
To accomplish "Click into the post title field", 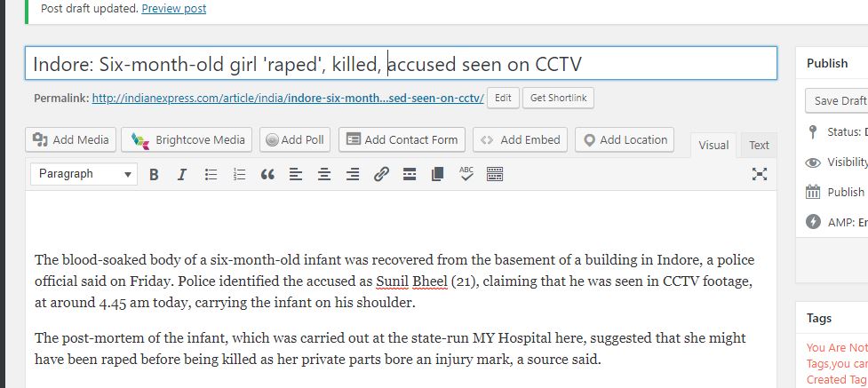I will pos(400,64).
